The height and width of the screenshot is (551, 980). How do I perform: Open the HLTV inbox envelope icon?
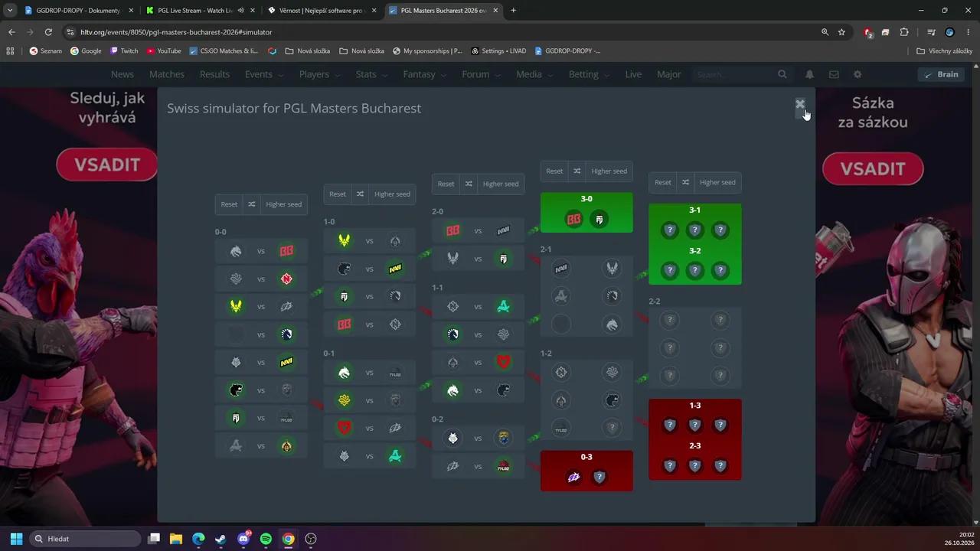pos(834,74)
